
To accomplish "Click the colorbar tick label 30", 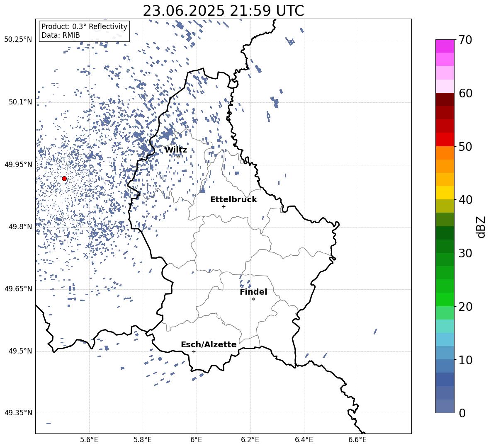I will click(465, 253).
